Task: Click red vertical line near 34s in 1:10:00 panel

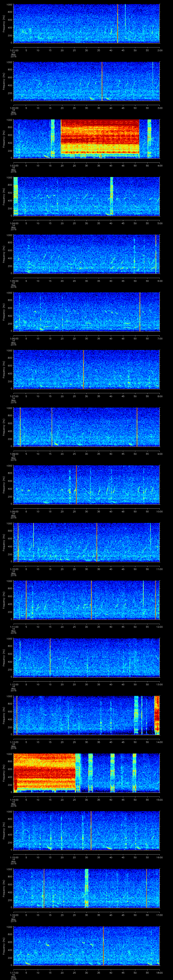Action: [97, 542]
